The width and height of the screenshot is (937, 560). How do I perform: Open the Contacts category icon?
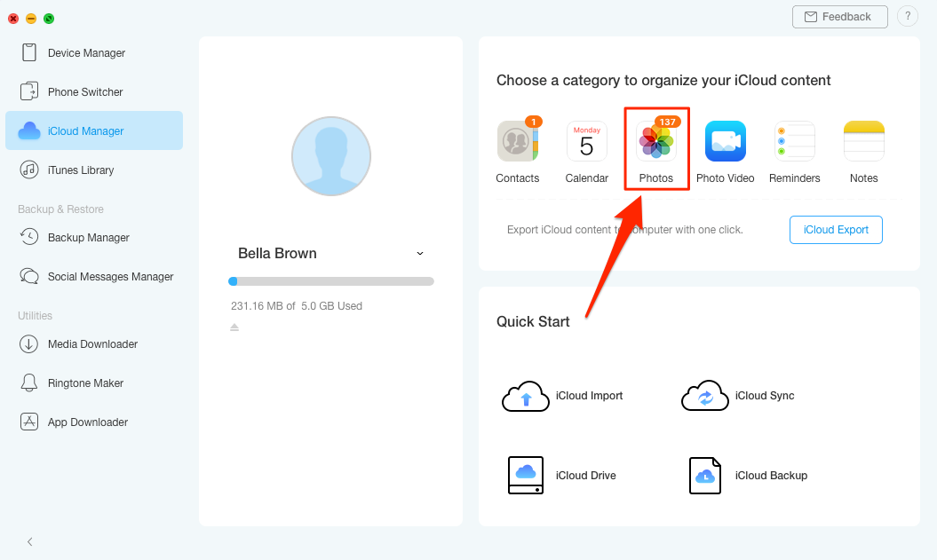[518, 141]
